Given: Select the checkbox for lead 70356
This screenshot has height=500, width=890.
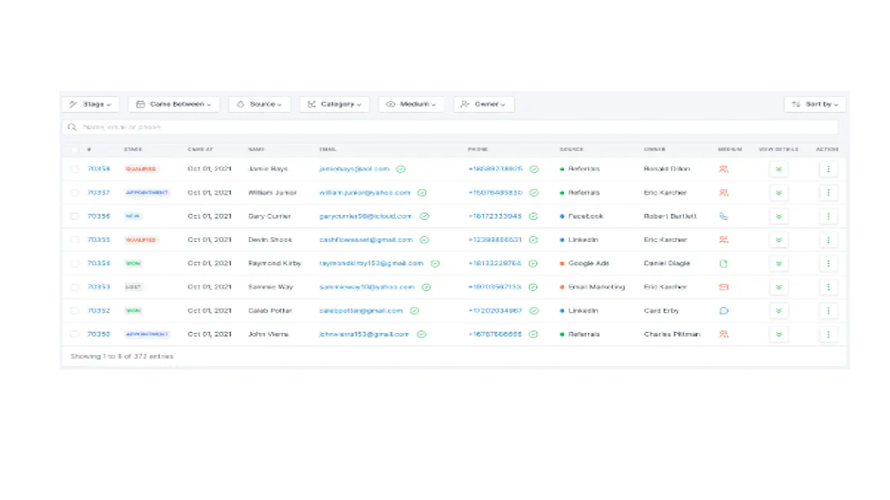Looking at the screenshot, I should (74, 216).
